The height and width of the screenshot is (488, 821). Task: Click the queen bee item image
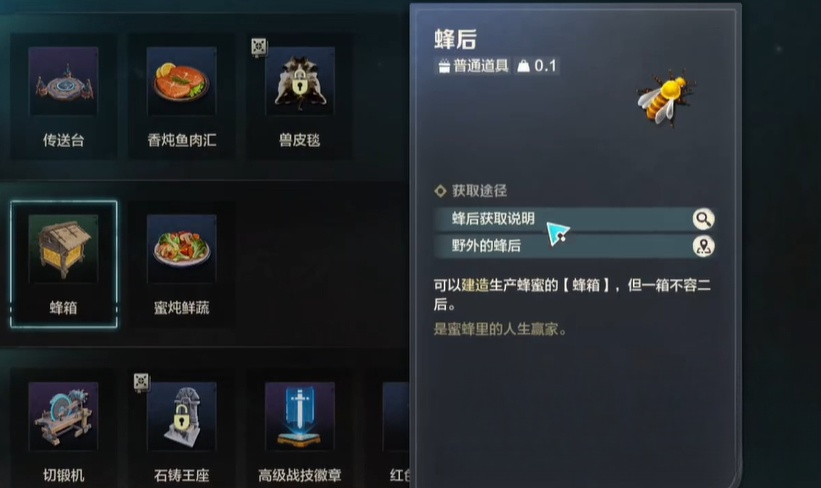tap(664, 98)
